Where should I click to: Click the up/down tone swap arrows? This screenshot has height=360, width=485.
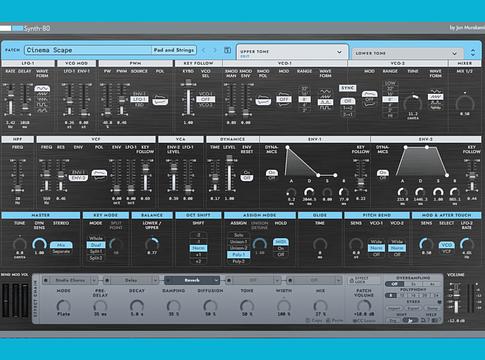[473, 52]
